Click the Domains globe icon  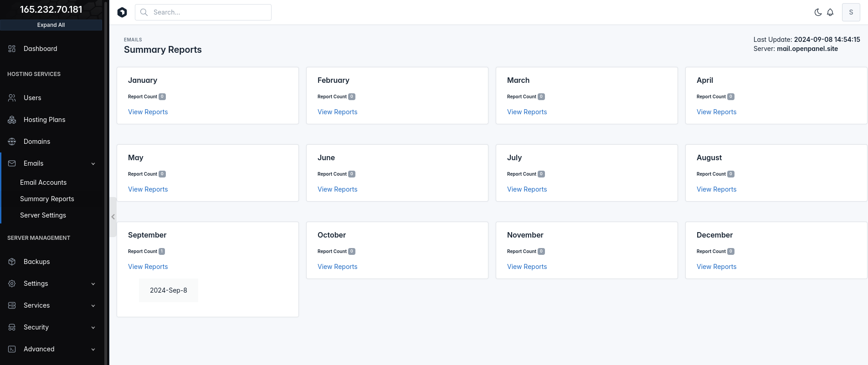[12, 142]
